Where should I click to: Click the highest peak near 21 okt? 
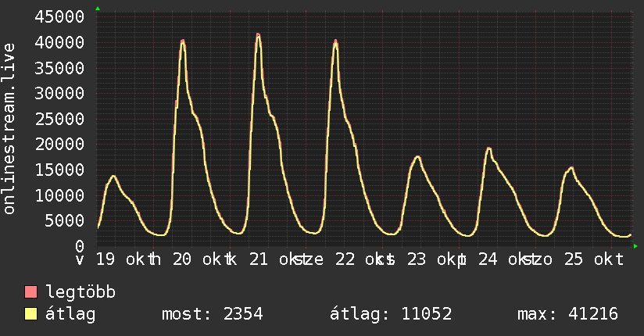pyautogui.click(x=258, y=34)
